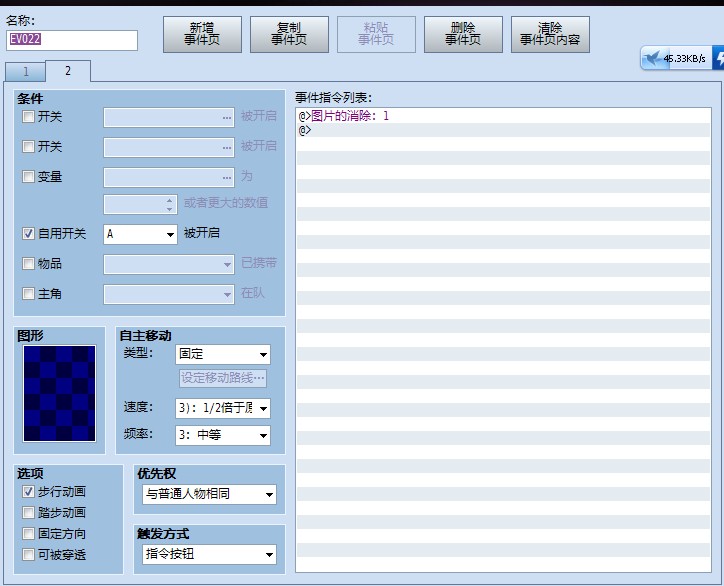Click the second 开关 ellipsis selector field

(169, 147)
